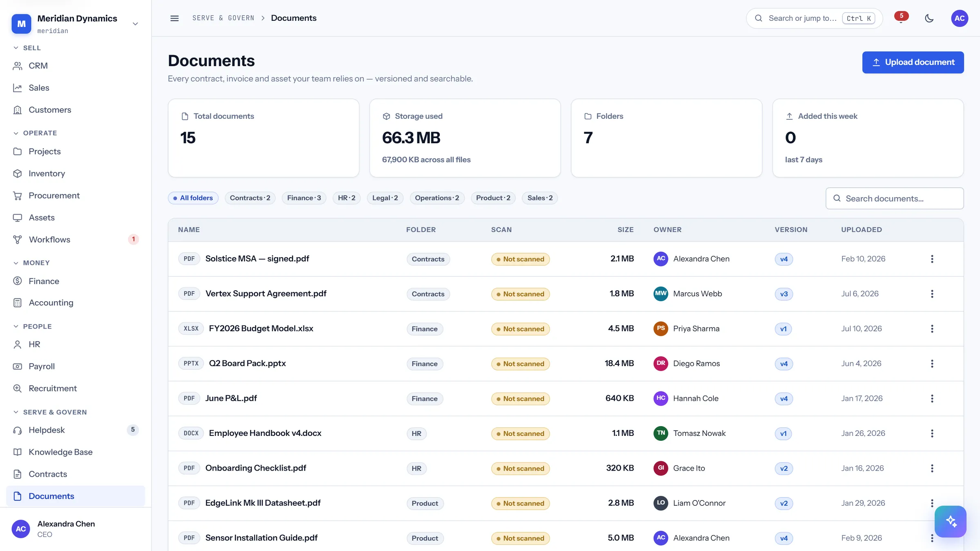Open the AI assistant sparkle button

coord(950,521)
